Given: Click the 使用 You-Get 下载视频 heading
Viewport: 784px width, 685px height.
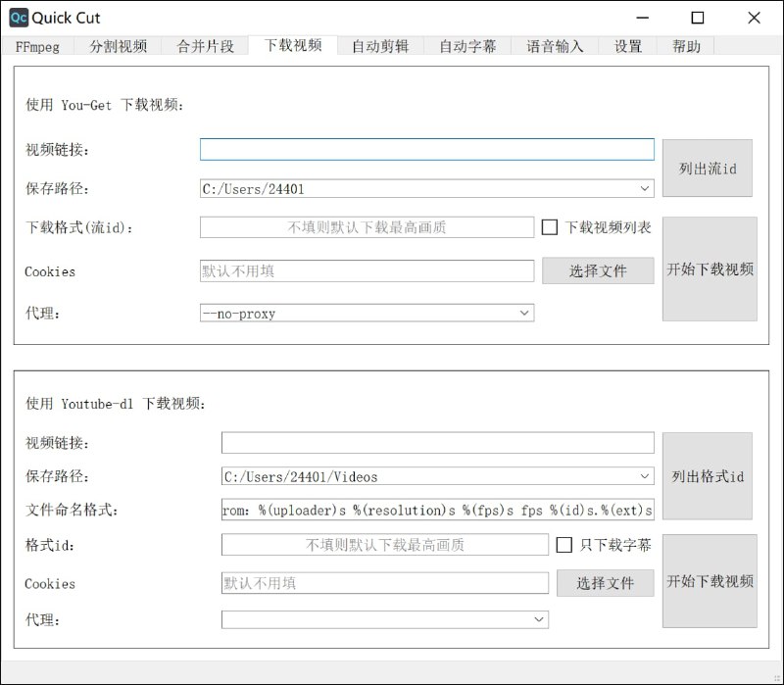Looking at the screenshot, I should pyautogui.click(x=105, y=105).
